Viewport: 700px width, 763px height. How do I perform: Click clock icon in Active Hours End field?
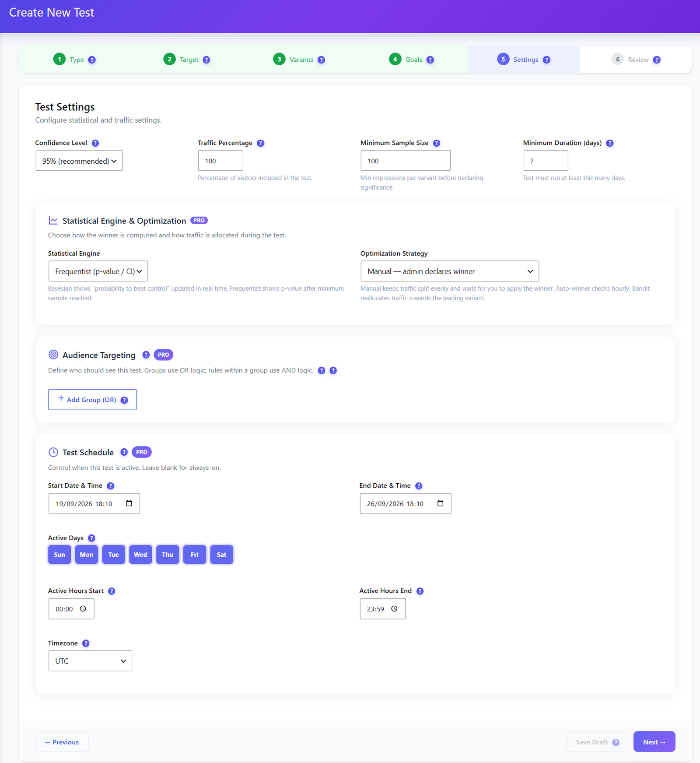[x=394, y=608]
